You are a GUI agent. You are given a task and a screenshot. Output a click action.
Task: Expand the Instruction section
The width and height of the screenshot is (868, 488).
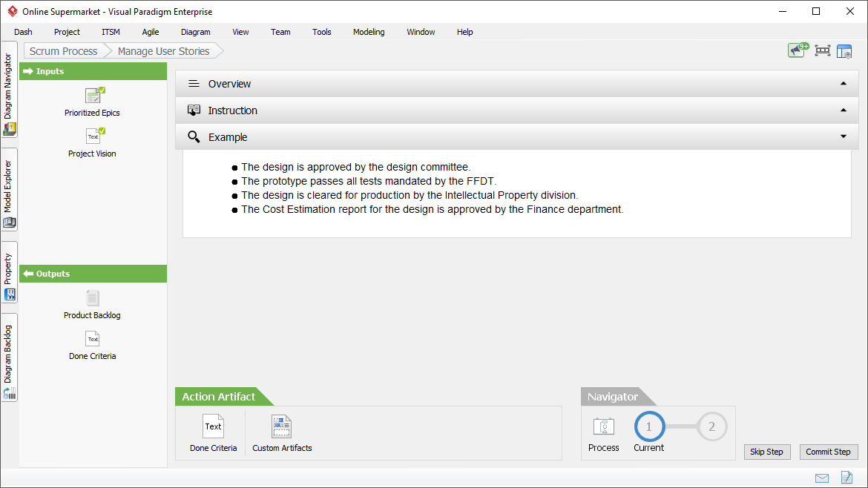click(516, 110)
